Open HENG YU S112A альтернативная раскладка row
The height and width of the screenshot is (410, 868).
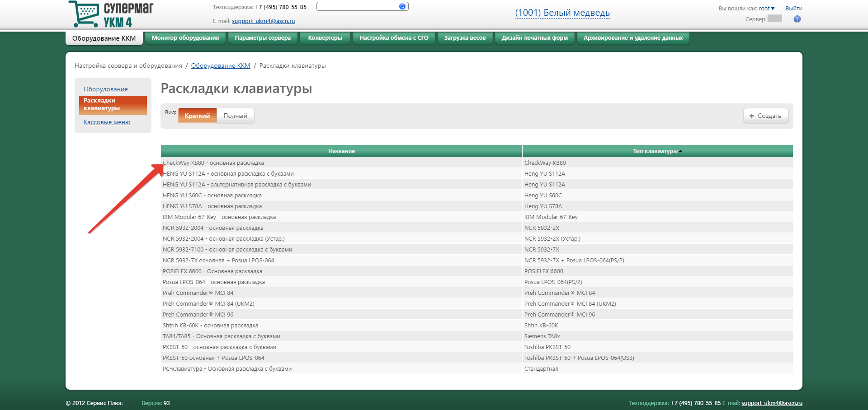341,184
